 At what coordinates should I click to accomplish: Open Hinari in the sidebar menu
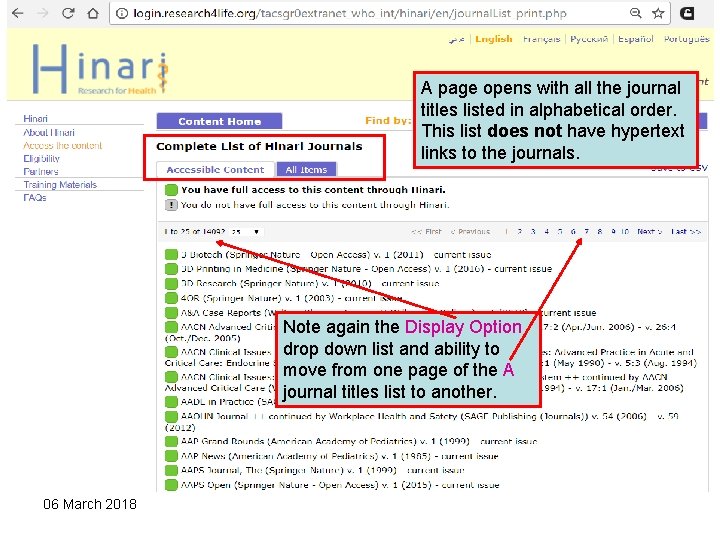35,118
